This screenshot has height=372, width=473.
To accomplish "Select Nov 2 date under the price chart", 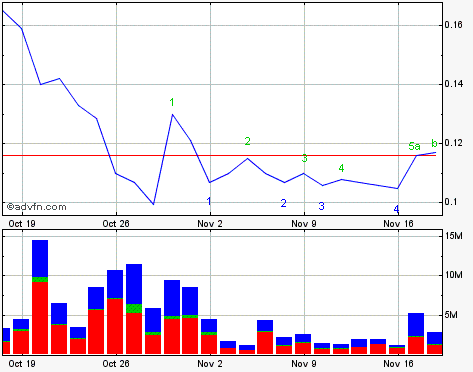I will [210, 224].
